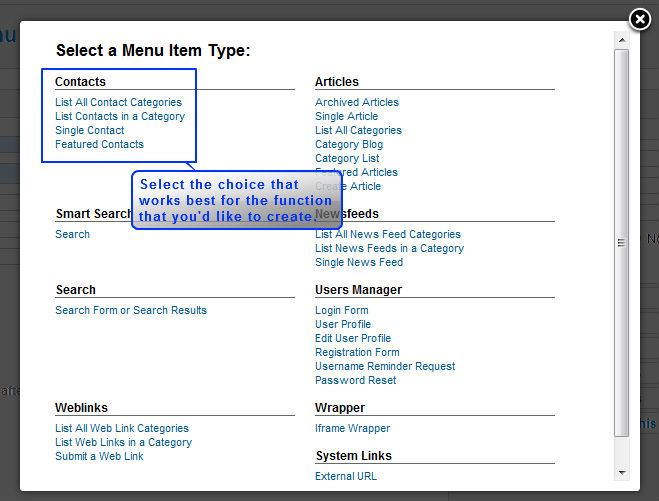The image size is (659, 501).
Task: Select Single Contact menu type
Action: tap(90, 130)
